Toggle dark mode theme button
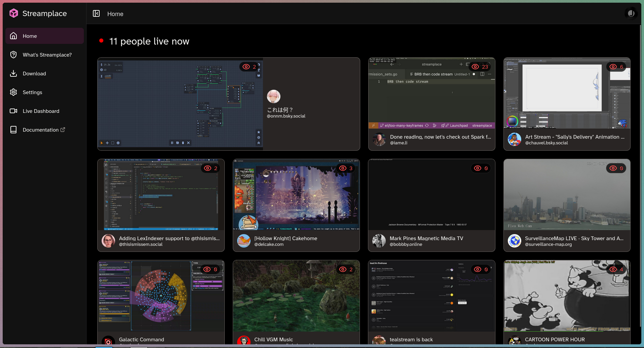Screen dimensions: 644x348 (x=631, y=13)
